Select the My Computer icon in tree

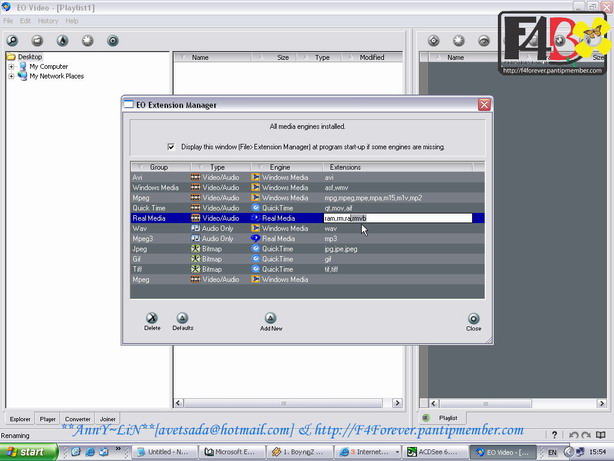(23, 66)
